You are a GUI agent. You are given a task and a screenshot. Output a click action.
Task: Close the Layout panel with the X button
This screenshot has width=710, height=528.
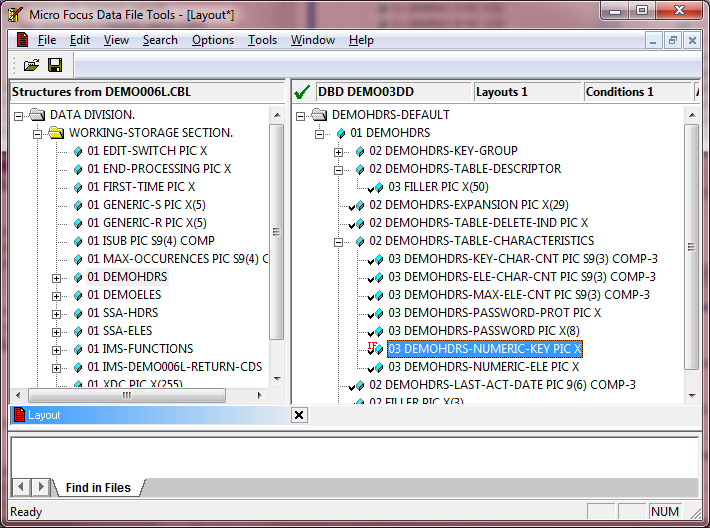tap(299, 415)
